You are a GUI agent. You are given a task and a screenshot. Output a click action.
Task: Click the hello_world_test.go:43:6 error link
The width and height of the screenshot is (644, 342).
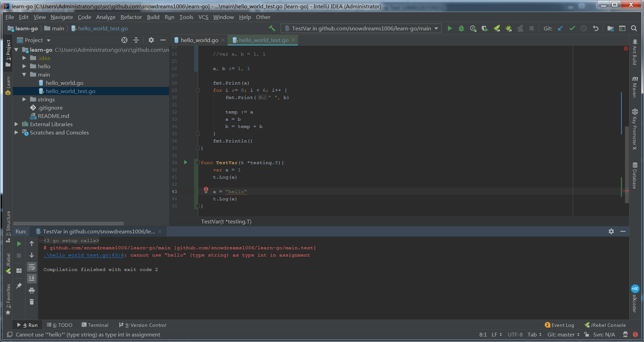click(x=84, y=255)
